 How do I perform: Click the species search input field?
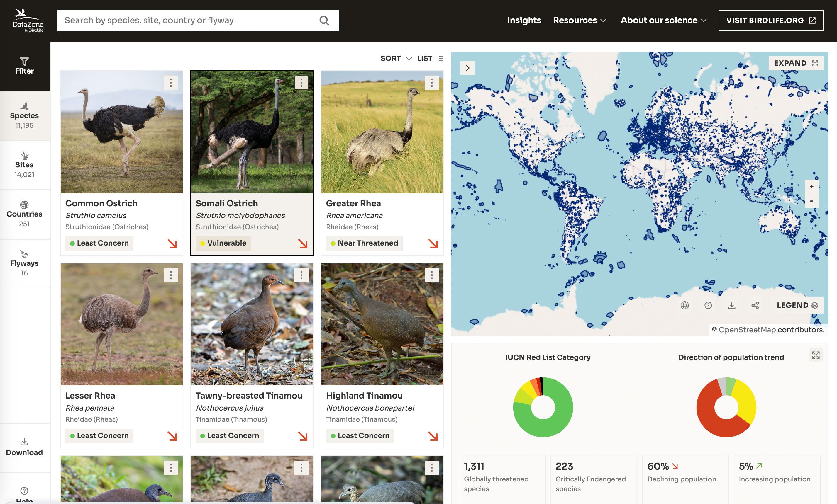(187, 21)
